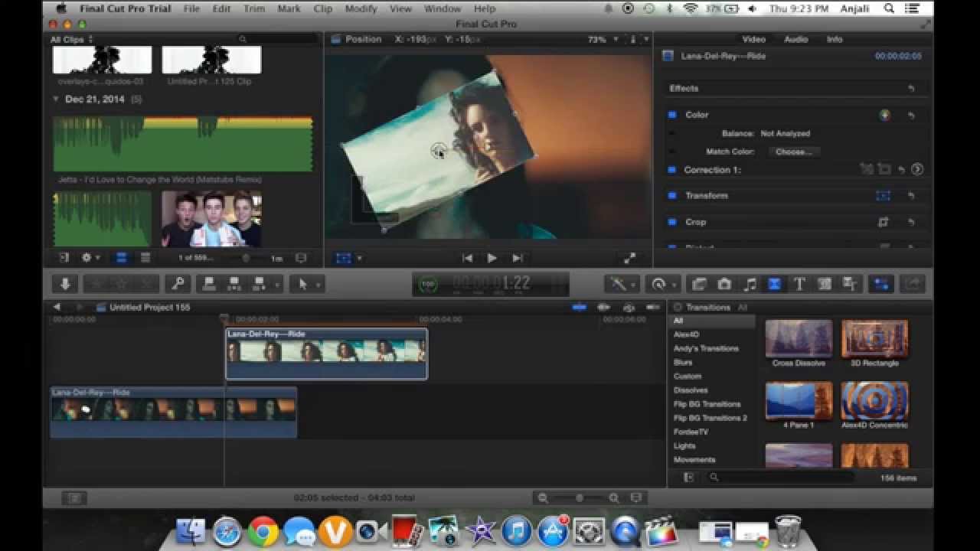Activate Transform onscreen controls icon in inspector

click(884, 196)
